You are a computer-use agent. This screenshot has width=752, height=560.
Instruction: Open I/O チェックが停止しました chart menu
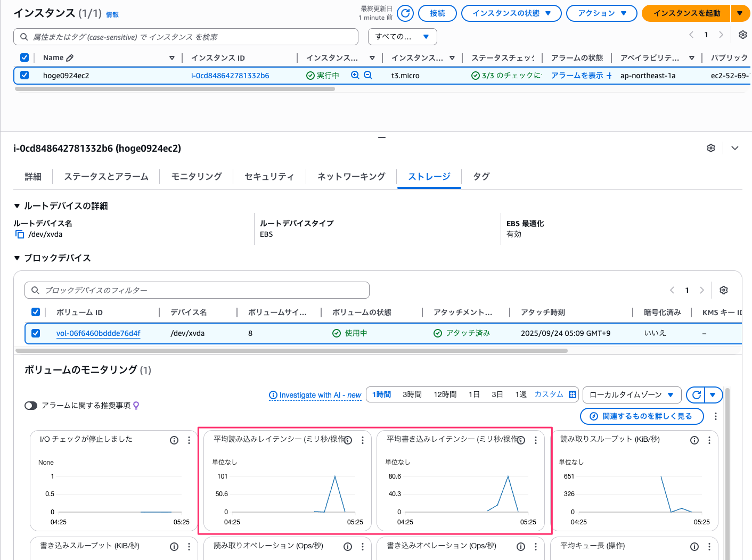point(189,440)
